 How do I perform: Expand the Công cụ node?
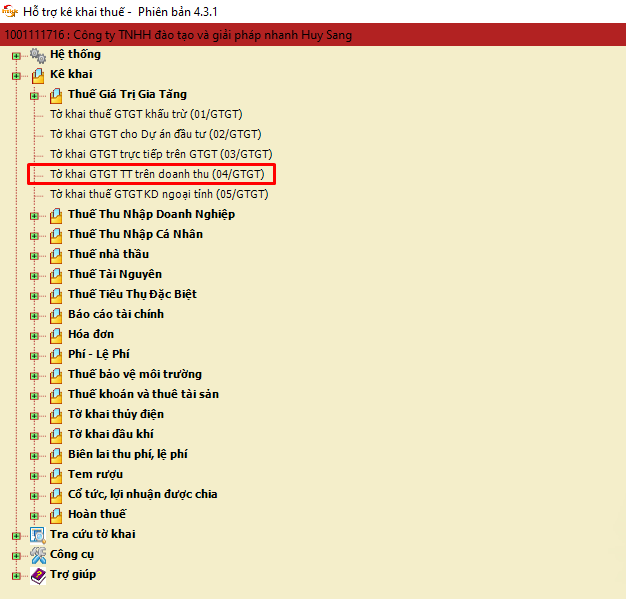(16, 556)
